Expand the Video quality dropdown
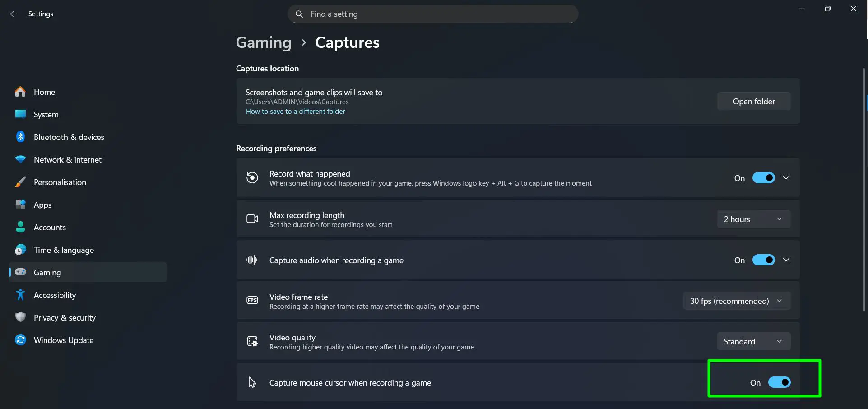This screenshot has height=409, width=868. click(x=753, y=341)
